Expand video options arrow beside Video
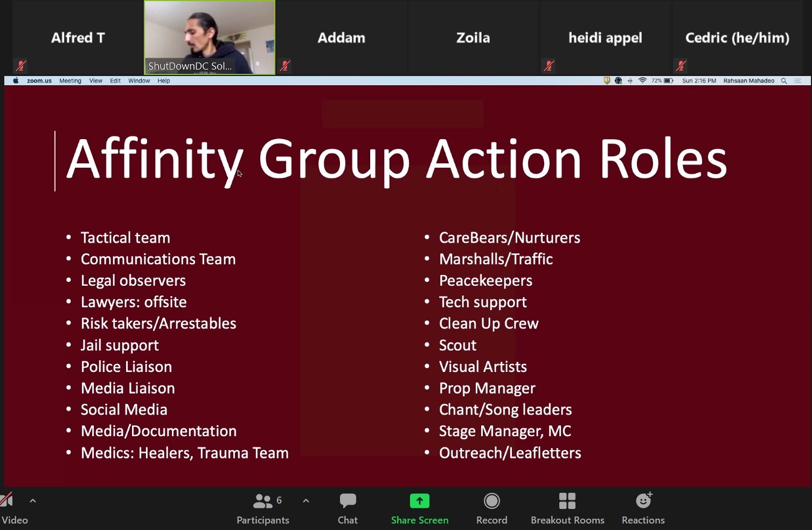Viewport: 812px width, 530px height. tap(33, 501)
